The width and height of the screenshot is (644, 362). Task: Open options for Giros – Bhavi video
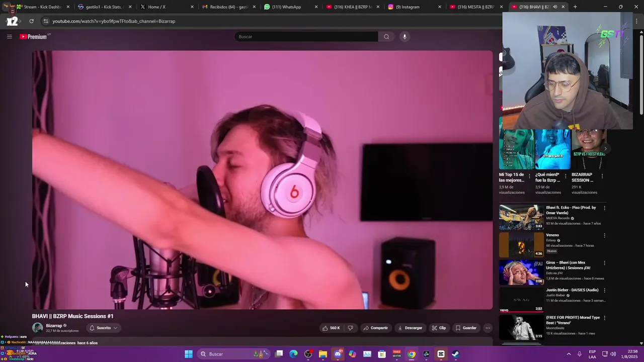604,263
